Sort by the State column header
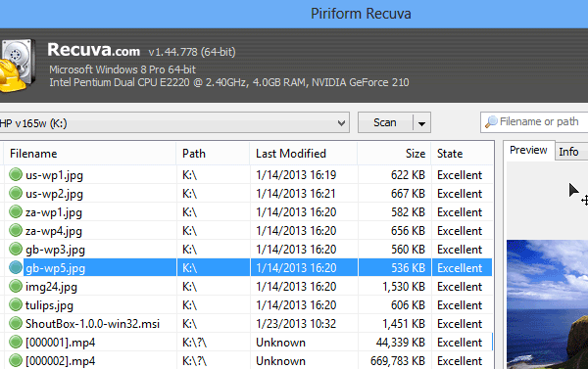Screen dimensions: 588x369 tap(462, 154)
